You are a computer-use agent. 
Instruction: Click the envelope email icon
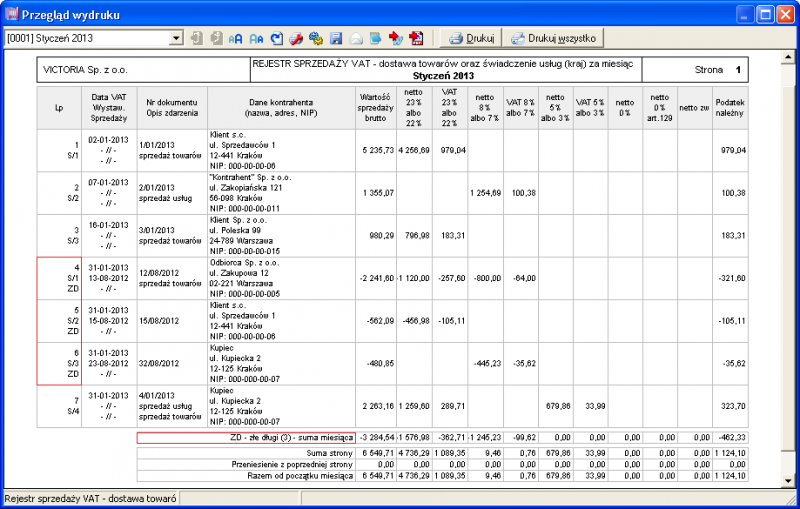[x=356, y=38]
